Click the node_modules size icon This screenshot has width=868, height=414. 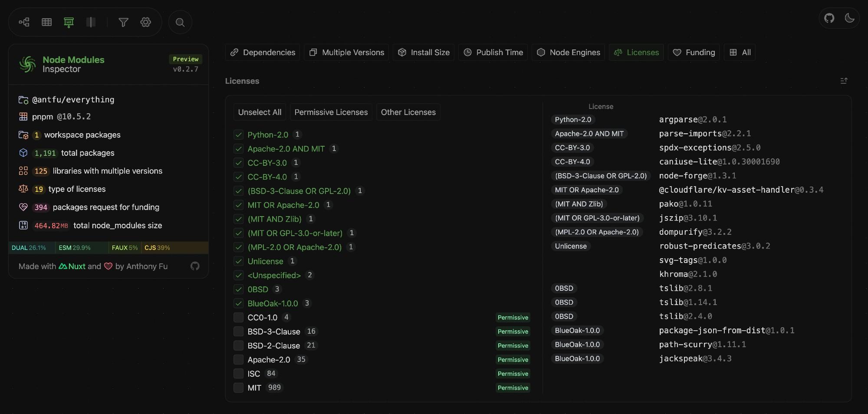[x=23, y=225]
